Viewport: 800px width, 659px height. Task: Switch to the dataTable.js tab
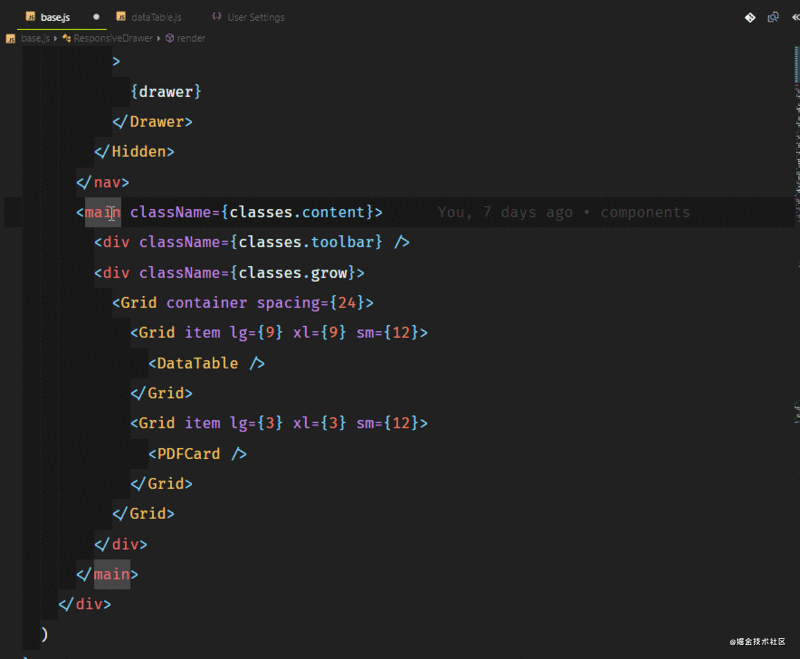(155, 16)
